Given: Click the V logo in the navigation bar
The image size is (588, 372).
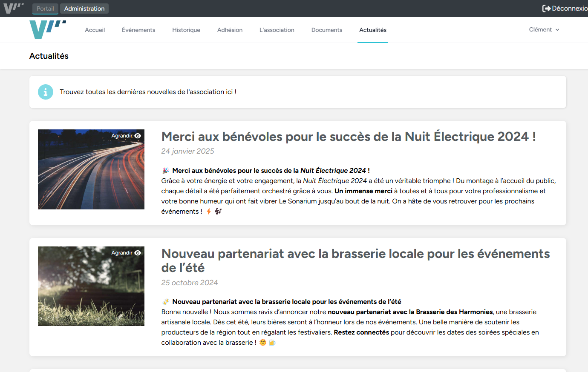Looking at the screenshot, I should coord(47,29).
